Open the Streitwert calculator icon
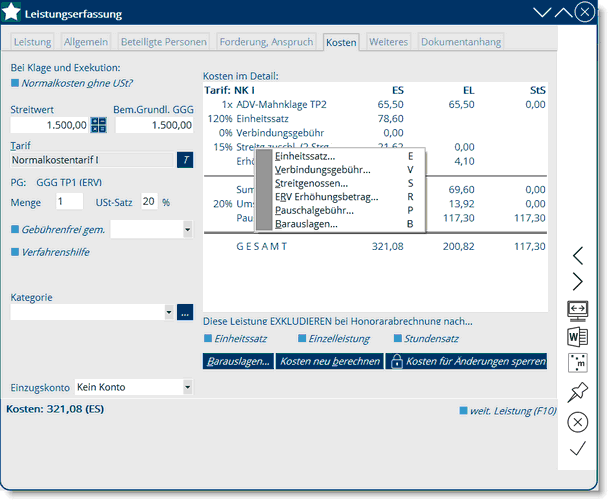 [x=98, y=125]
